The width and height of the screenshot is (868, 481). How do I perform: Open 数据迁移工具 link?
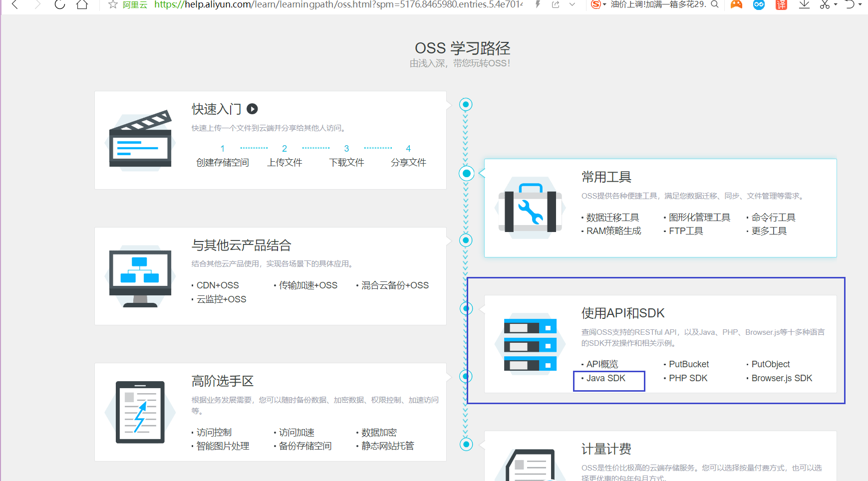tap(612, 217)
